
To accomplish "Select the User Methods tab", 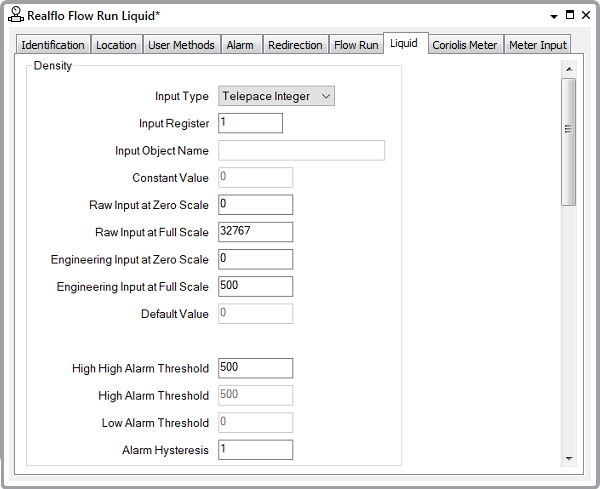I will [181, 45].
